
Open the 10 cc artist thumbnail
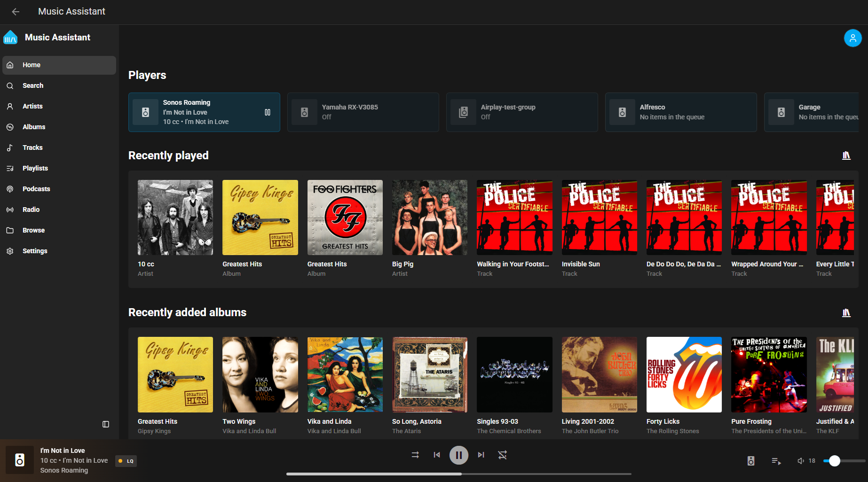tap(175, 218)
